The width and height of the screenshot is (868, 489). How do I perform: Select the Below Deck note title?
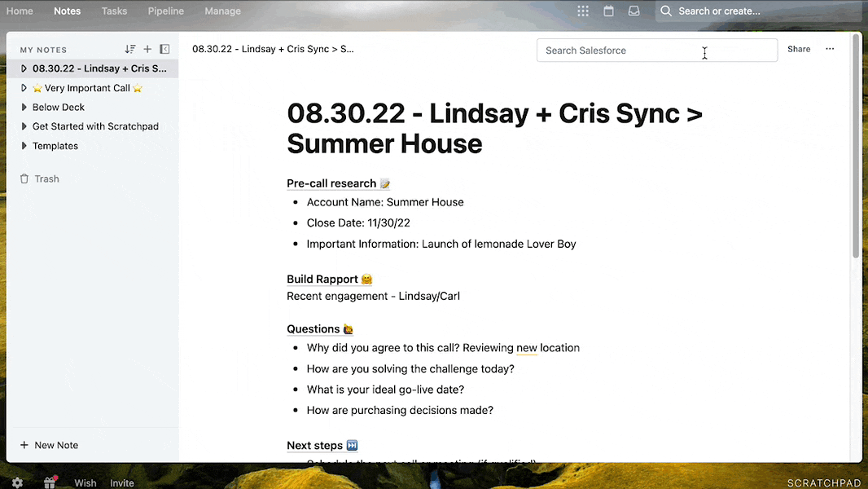point(59,108)
